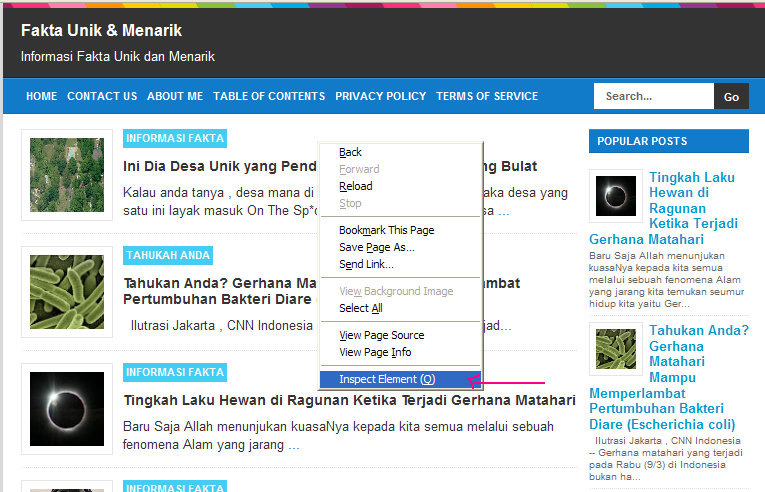This screenshot has height=492, width=765.
Task: Open popular post Tahukan Anda? Gerhana link
Action: pyautogui.click(x=669, y=377)
